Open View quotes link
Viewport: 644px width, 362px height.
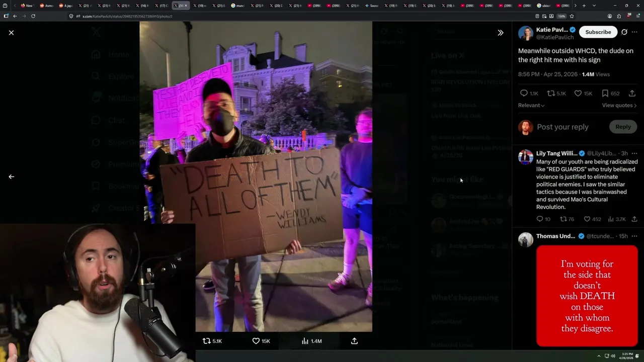point(619,105)
